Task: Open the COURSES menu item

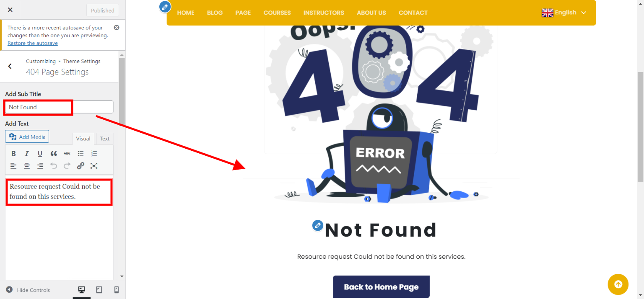Action: click(x=277, y=13)
